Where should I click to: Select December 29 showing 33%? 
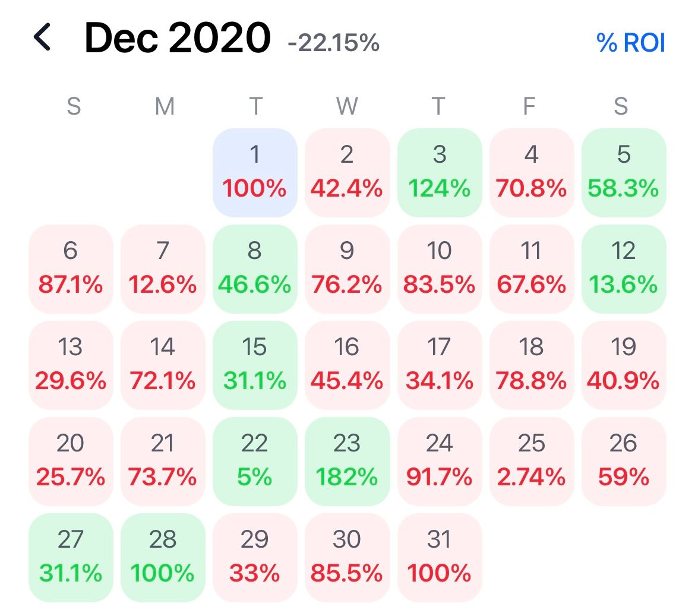[255, 557]
